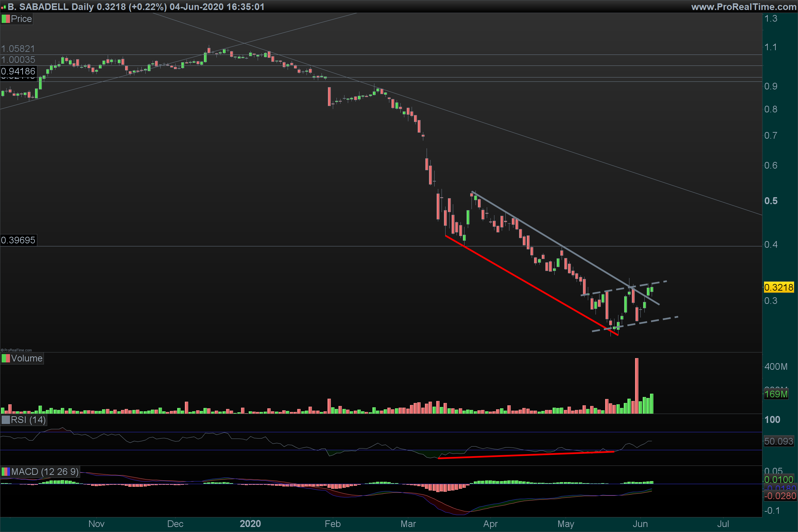Viewport: 798px width, 532px height.
Task: Click the gray RSI (14) indicator icon
Action: (5, 420)
